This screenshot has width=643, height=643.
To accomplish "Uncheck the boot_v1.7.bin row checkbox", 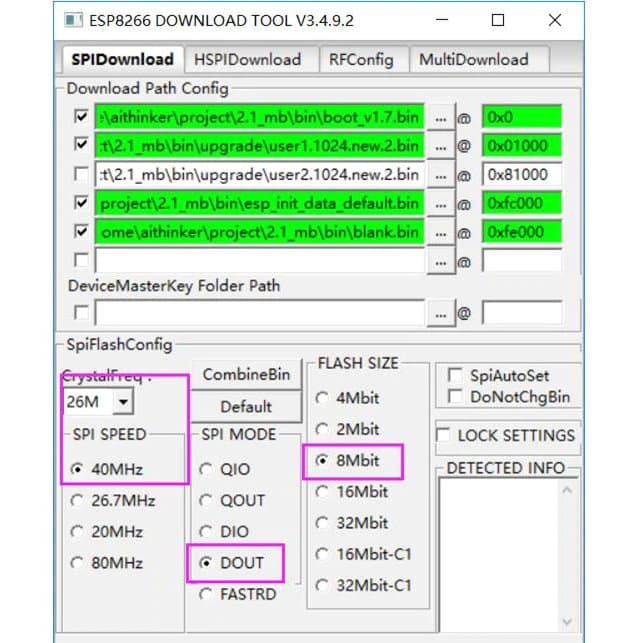I will point(81,116).
